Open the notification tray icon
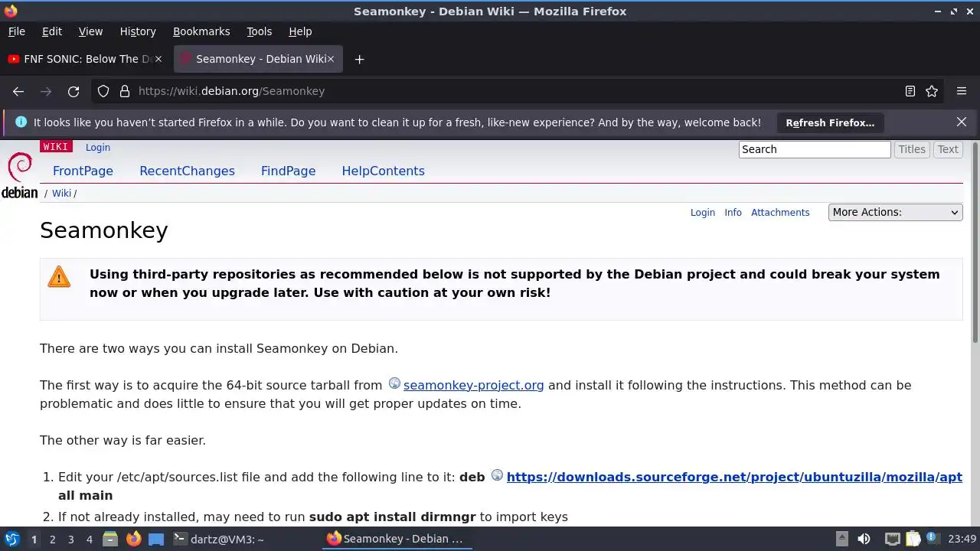Image resolution: width=980 pixels, height=551 pixels. click(x=934, y=539)
